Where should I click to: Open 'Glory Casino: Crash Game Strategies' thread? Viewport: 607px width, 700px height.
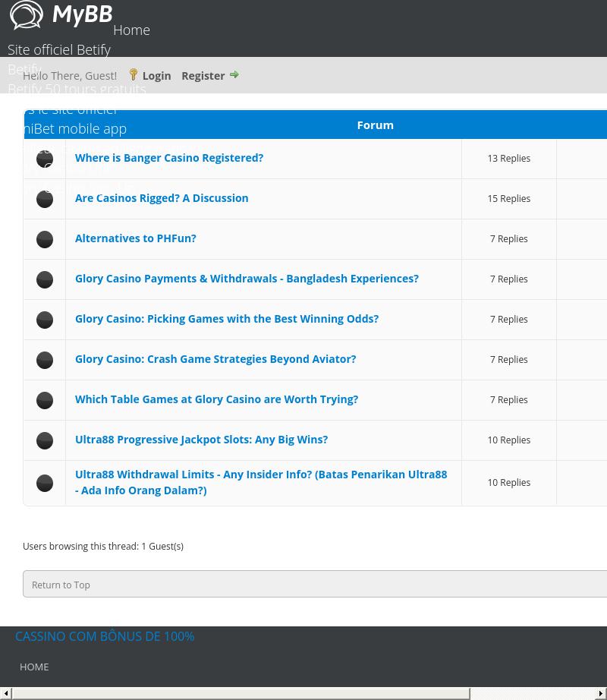(x=215, y=359)
